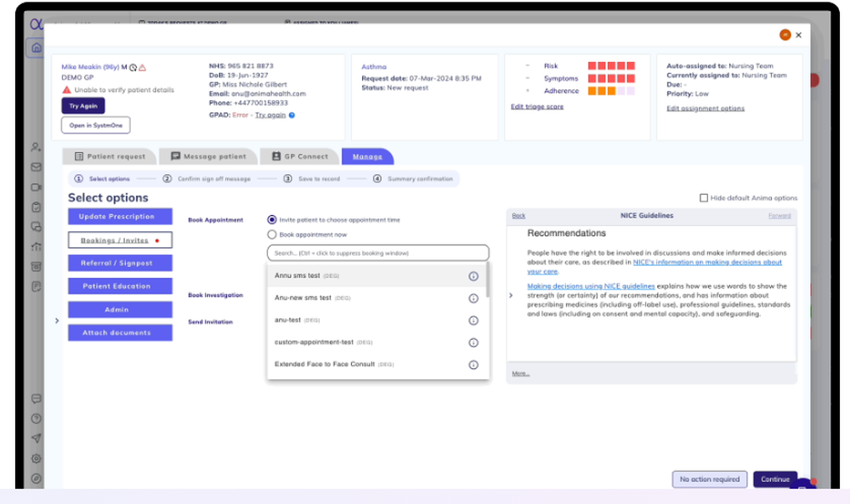850x504 pixels.
Task: Click 'Back' in NICE Guidelines header
Action: [518, 216]
